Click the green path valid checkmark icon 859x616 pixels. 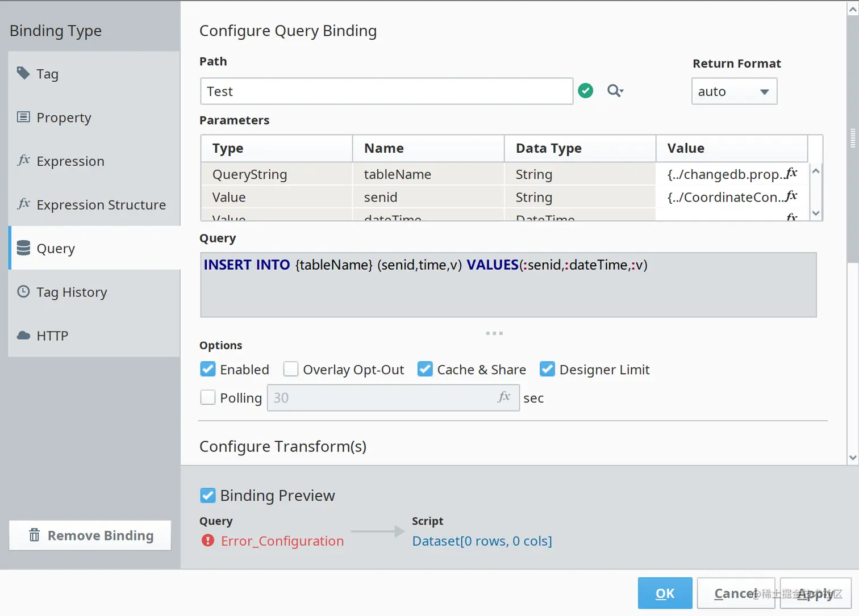tap(586, 91)
